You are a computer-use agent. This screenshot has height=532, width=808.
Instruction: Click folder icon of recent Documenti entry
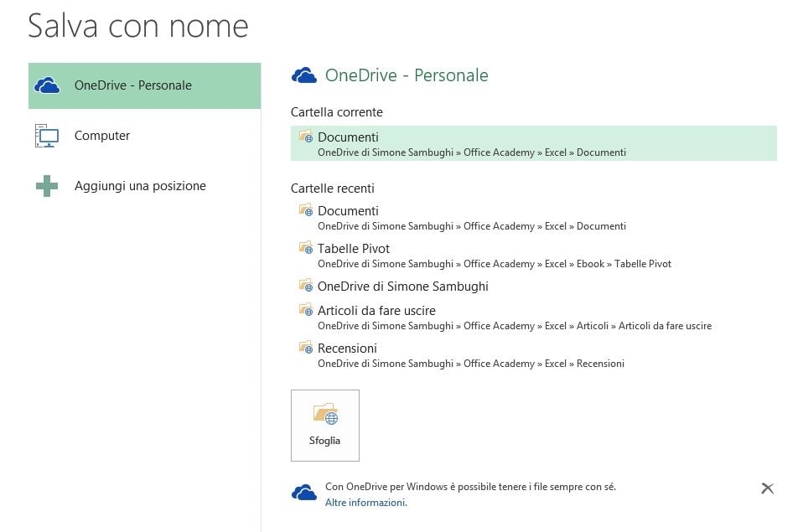point(306,209)
